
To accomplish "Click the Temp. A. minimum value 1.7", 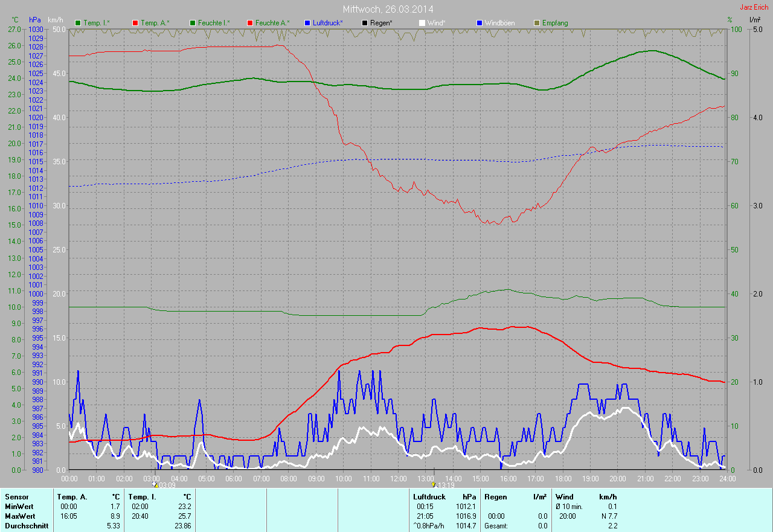I will [x=115, y=506].
